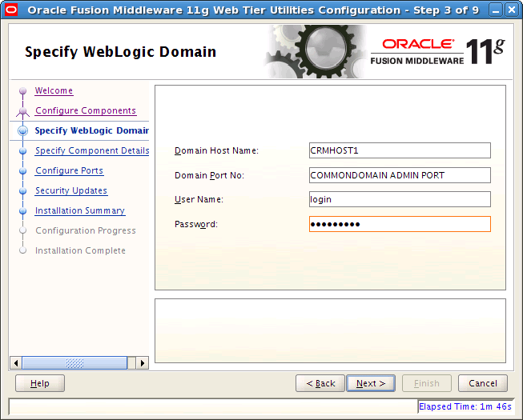Click the sidebar horizontal scrollbar thumb
This screenshot has width=523, height=420.
pyautogui.click(x=74, y=362)
